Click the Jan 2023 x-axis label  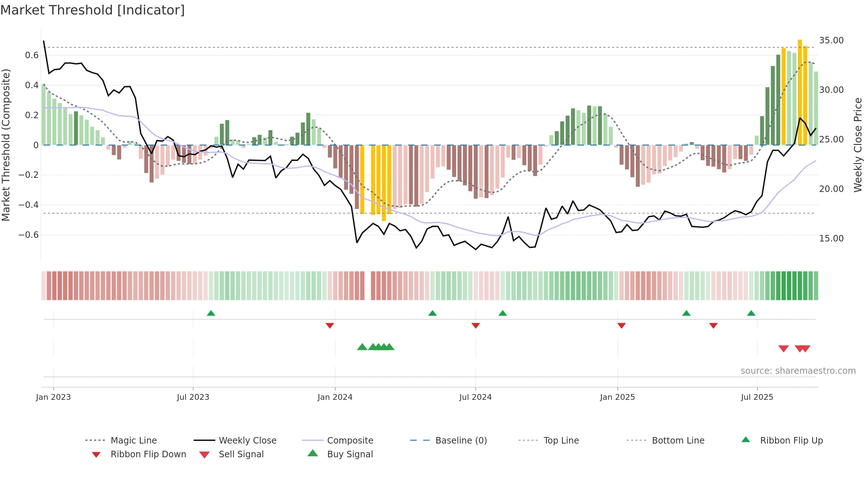pos(54,397)
